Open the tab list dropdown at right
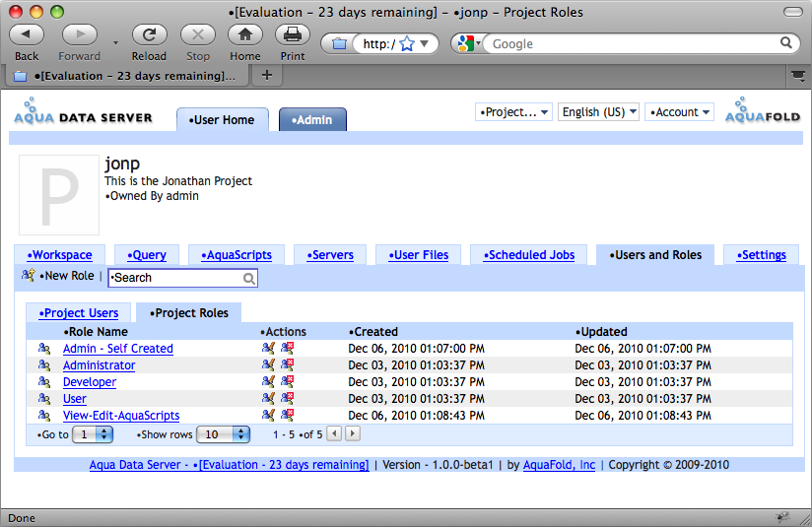 pyautogui.click(x=798, y=76)
